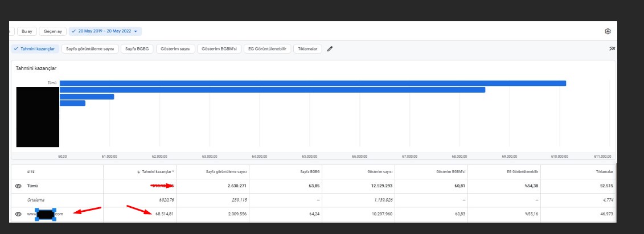Select the Tıklamalar metric chip
Viewport: 644px width, 234px height.
click(x=307, y=49)
